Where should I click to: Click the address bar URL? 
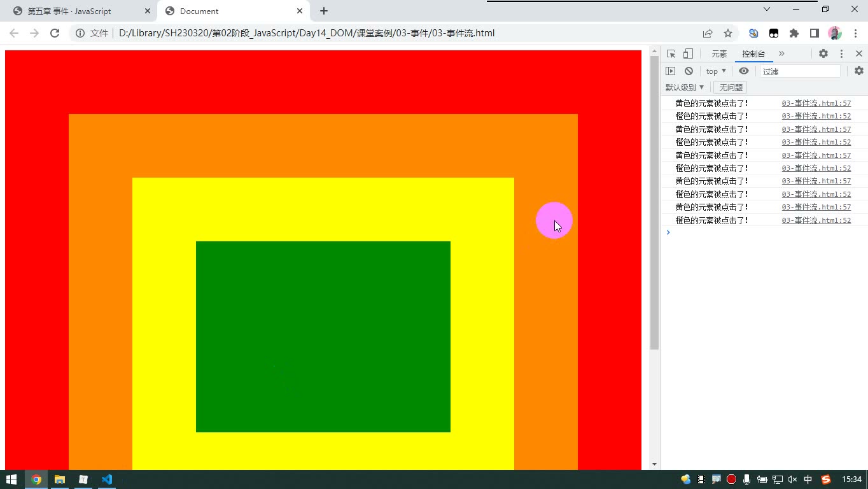click(307, 33)
